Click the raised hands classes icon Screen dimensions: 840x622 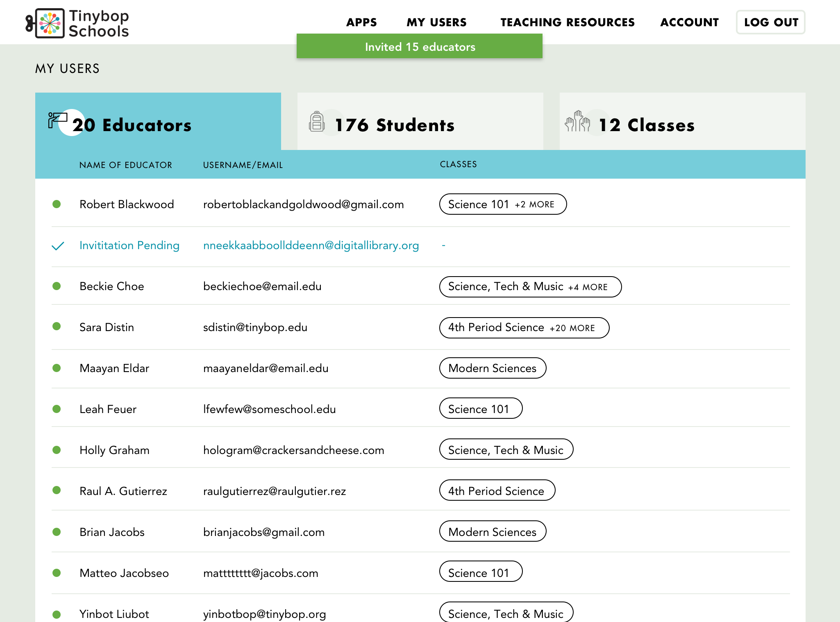(577, 121)
